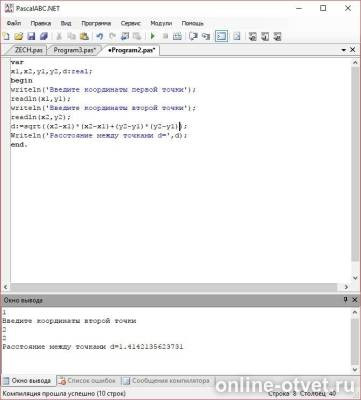Click the Paste clipboard icon
Viewport: 361px width, 400px height.
click(84, 36)
